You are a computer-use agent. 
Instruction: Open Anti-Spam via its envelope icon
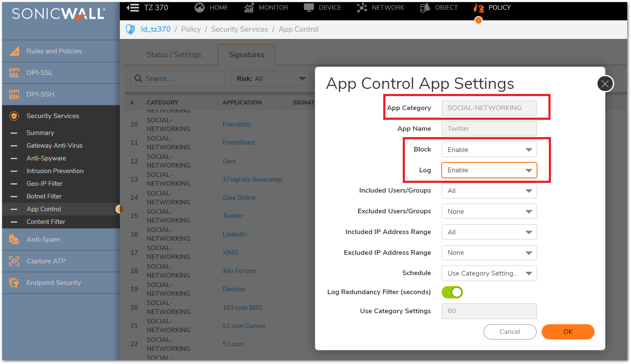[14, 240]
